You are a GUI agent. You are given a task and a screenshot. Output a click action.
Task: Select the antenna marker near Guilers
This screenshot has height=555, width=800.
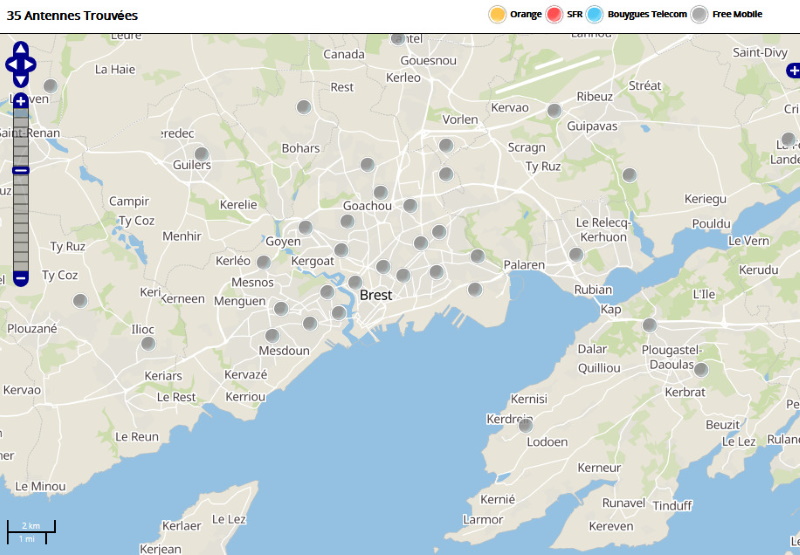202,154
